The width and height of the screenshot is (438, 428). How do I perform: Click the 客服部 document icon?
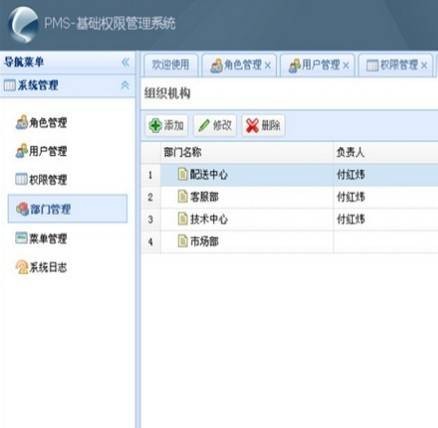click(183, 196)
